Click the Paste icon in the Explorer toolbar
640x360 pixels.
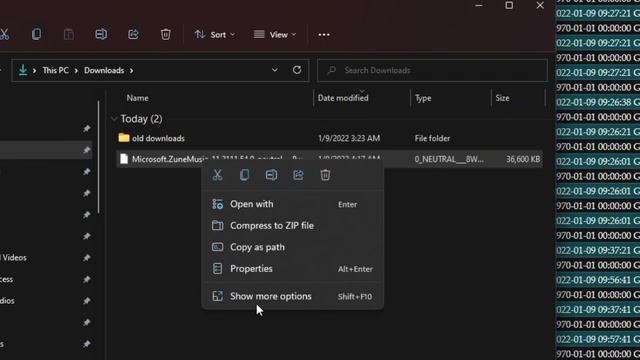click(x=69, y=34)
